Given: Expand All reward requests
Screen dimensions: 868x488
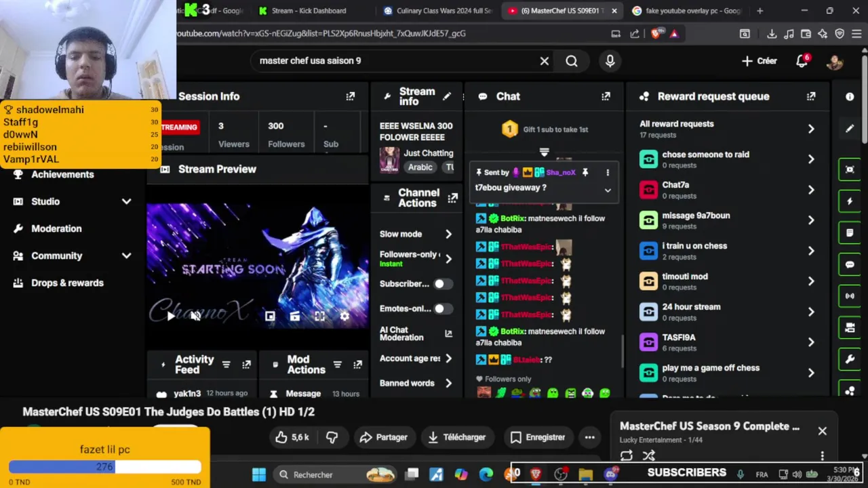Looking at the screenshot, I should 811,129.
